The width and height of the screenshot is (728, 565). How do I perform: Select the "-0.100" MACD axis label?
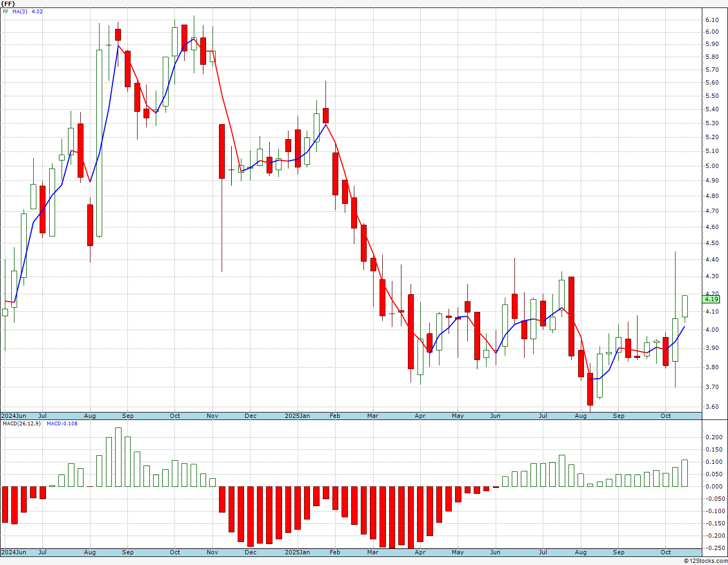pyautogui.click(x=714, y=511)
